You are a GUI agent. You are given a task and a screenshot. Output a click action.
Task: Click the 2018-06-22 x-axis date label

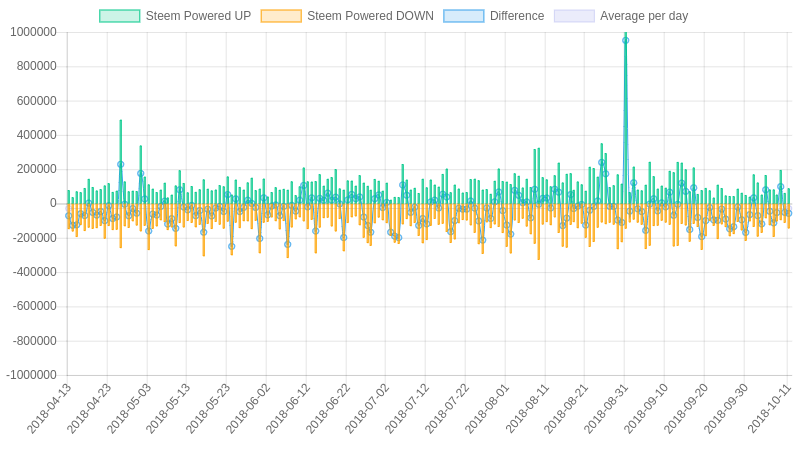(x=328, y=409)
